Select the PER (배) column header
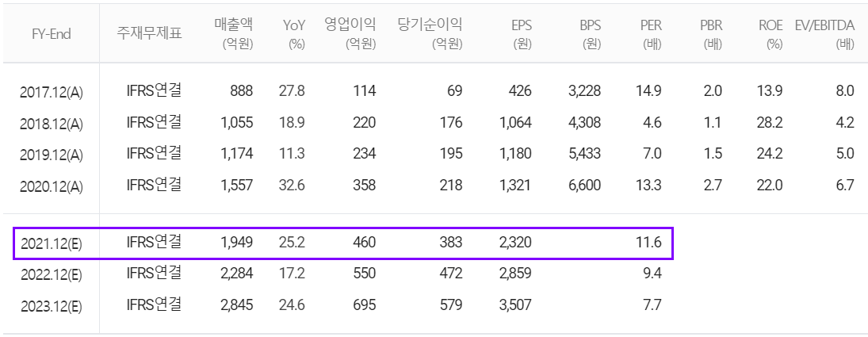Screen dimensions: 868x337 tap(650, 34)
